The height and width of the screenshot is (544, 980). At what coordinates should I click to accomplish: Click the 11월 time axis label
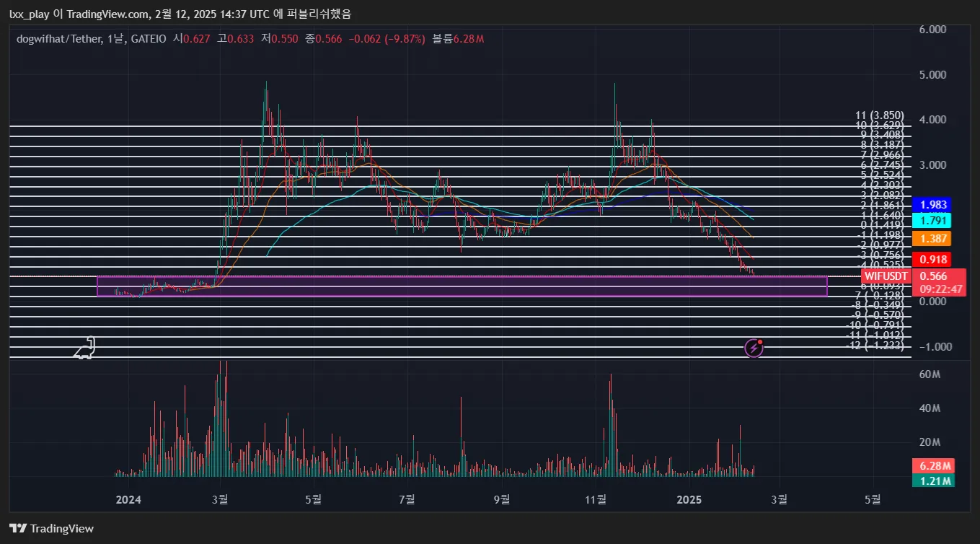[596, 499]
